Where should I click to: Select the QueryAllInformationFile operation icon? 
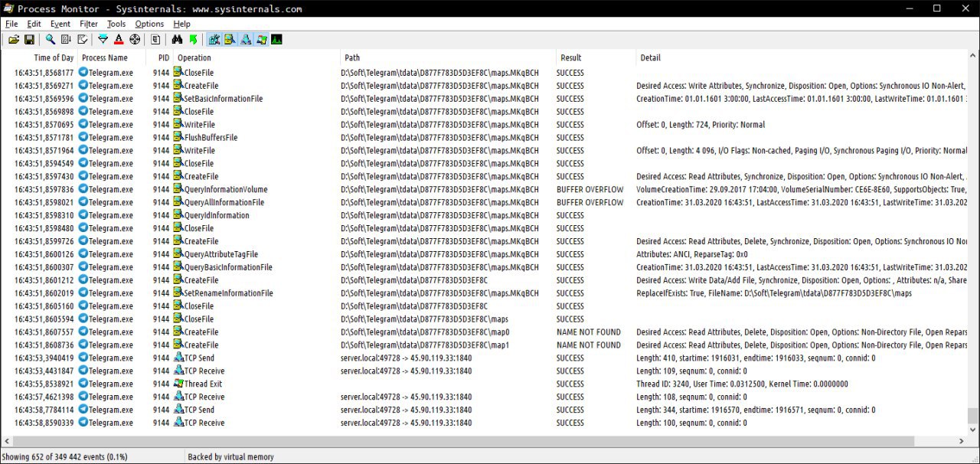pos(178,202)
